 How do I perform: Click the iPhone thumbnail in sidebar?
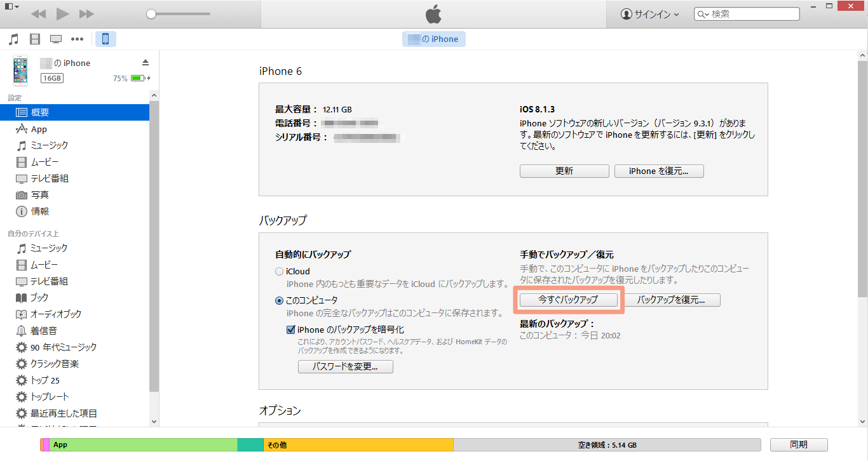(20, 70)
